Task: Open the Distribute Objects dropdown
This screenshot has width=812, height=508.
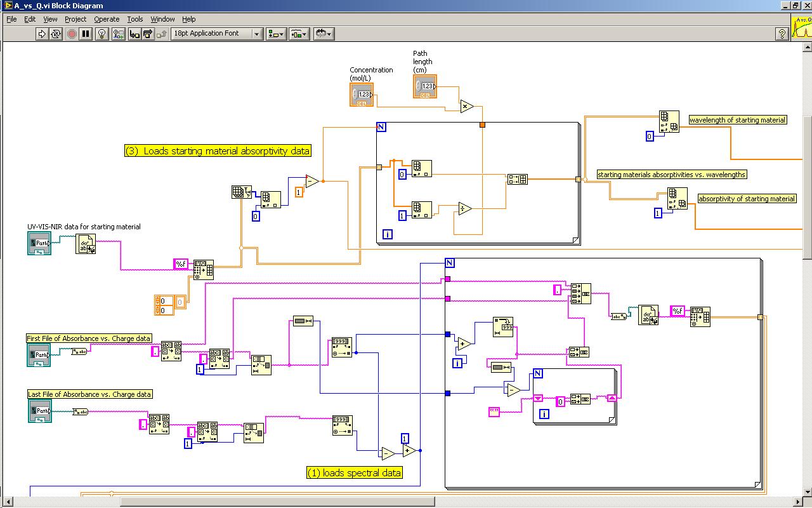Action: point(299,34)
